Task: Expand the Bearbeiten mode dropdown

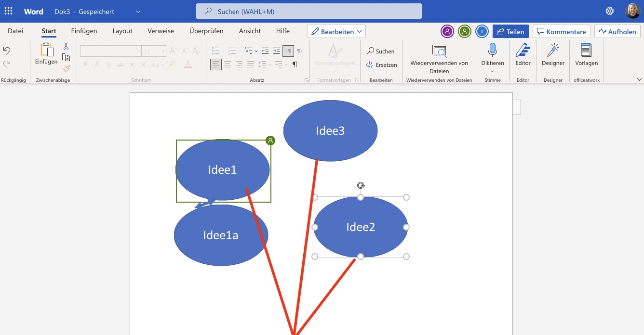Action: click(x=336, y=32)
